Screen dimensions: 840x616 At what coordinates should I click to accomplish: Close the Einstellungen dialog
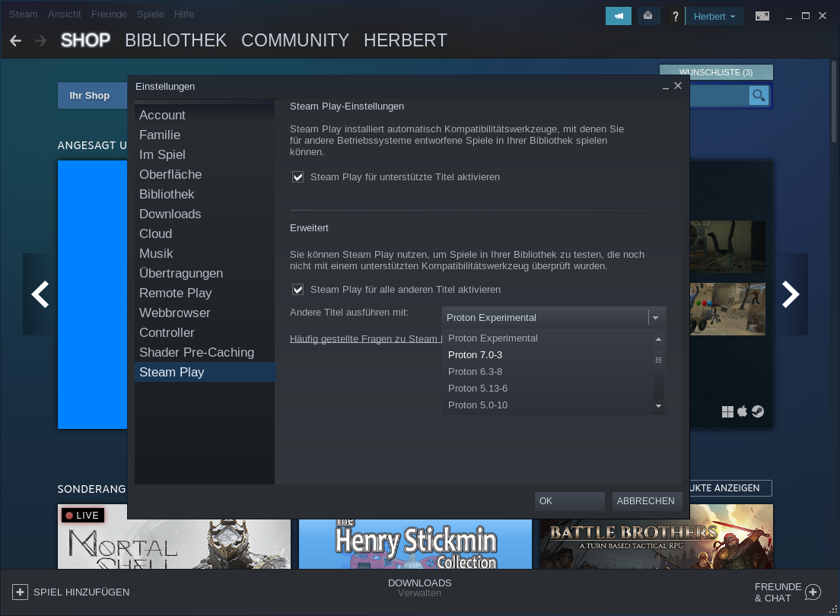pos(678,86)
